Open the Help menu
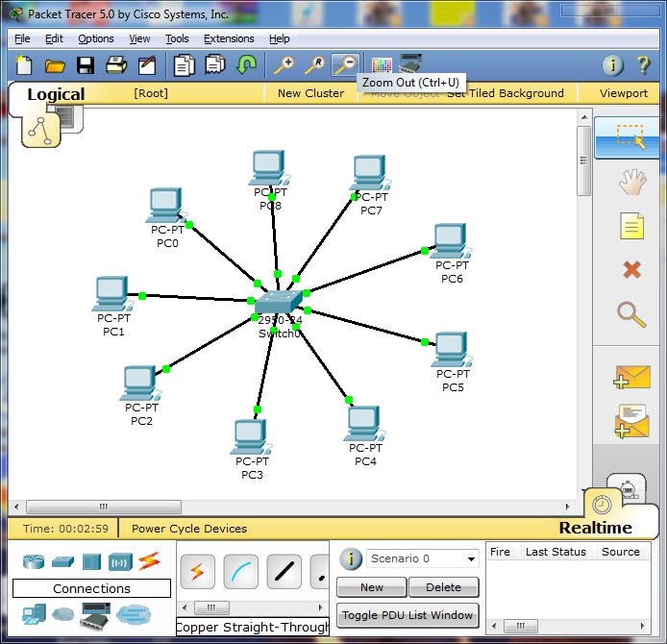The width and height of the screenshot is (667, 644). [279, 38]
